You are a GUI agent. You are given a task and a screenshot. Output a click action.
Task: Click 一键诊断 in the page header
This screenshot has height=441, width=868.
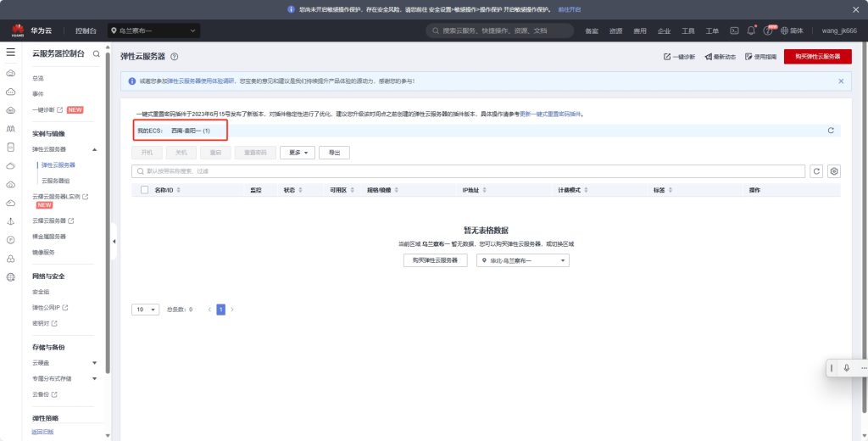[679, 57]
